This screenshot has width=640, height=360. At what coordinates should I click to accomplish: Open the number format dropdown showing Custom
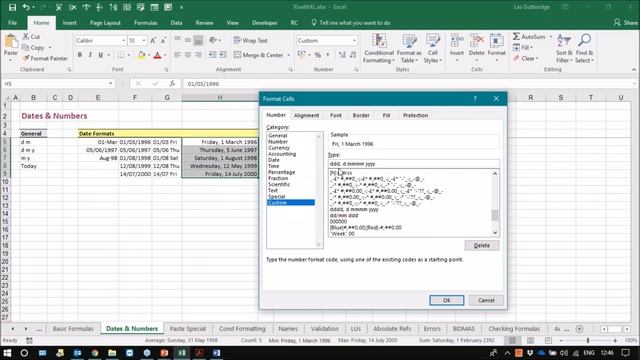pyautogui.click(x=354, y=40)
